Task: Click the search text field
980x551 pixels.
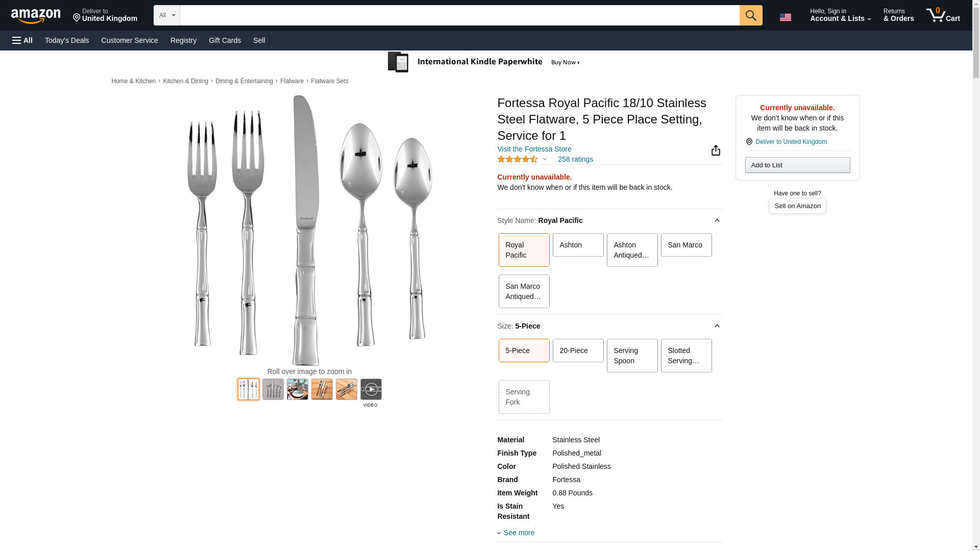Action: [x=459, y=15]
